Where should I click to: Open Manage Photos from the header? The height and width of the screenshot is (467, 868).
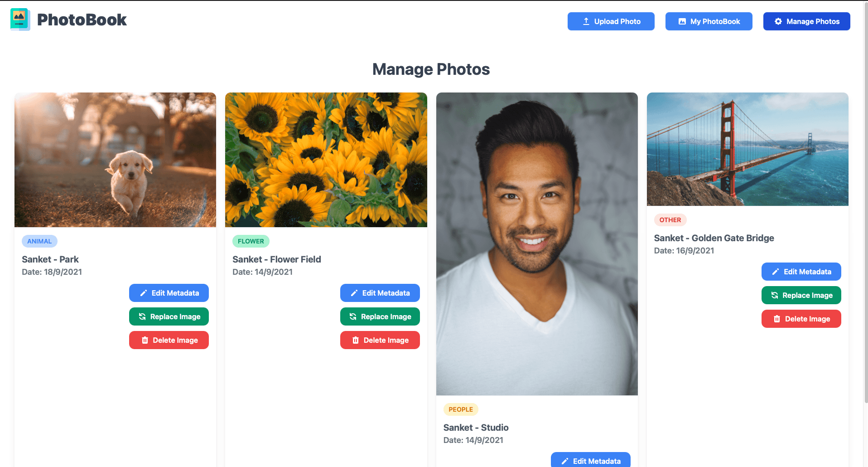coord(806,21)
